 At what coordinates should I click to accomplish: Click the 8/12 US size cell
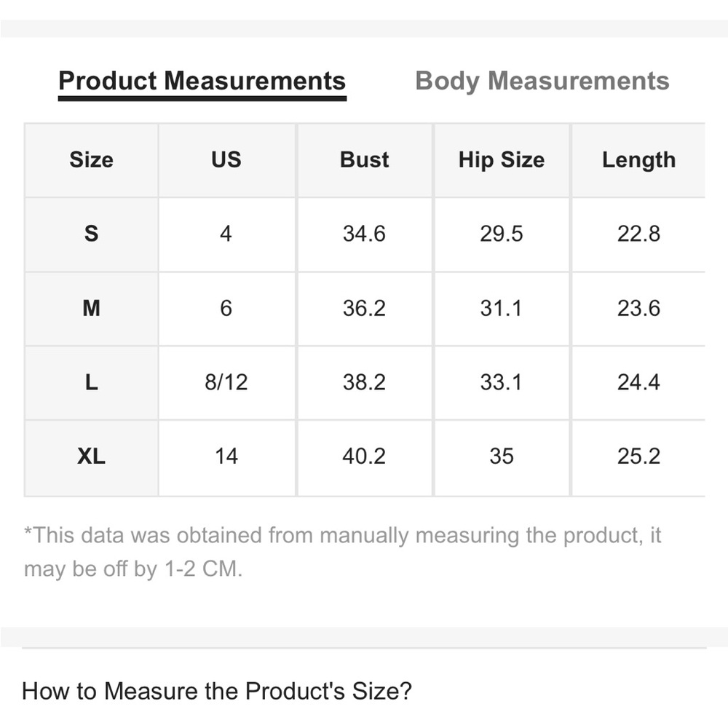tap(226, 382)
